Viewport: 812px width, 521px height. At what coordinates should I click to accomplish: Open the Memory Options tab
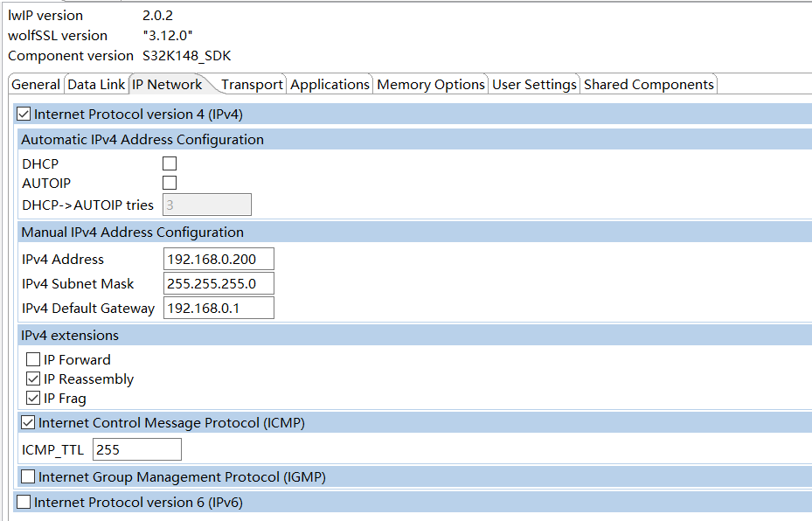pyautogui.click(x=430, y=85)
